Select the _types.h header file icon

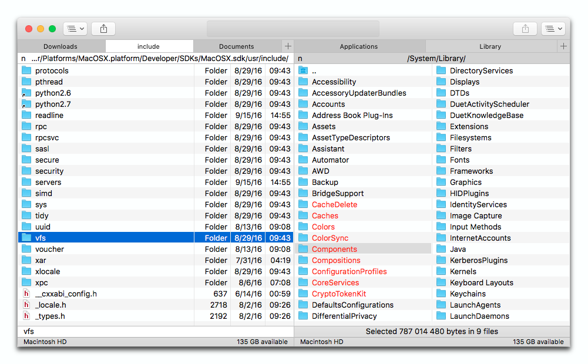(x=26, y=316)
